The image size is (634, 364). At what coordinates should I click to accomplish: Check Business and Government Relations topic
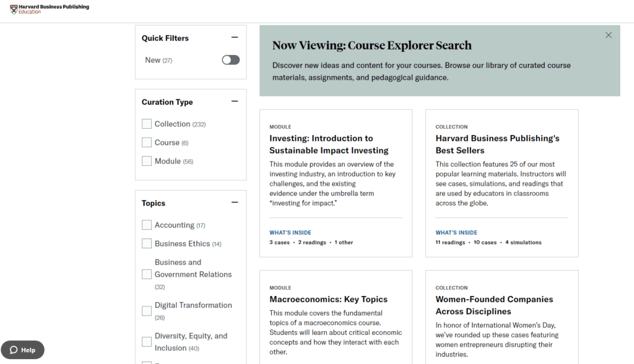click(x=147, y=273)
